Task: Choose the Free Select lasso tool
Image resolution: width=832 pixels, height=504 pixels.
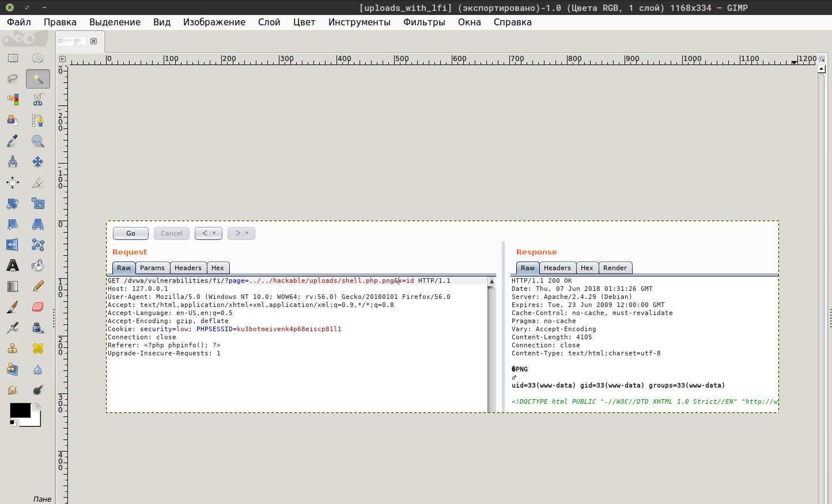Action: click(x=13, y=79)
